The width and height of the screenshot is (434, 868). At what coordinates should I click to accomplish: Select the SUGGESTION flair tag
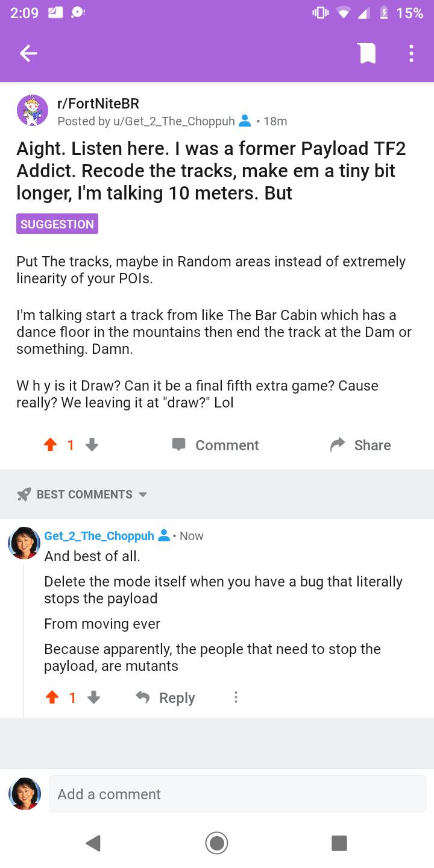tap(57, 224)
